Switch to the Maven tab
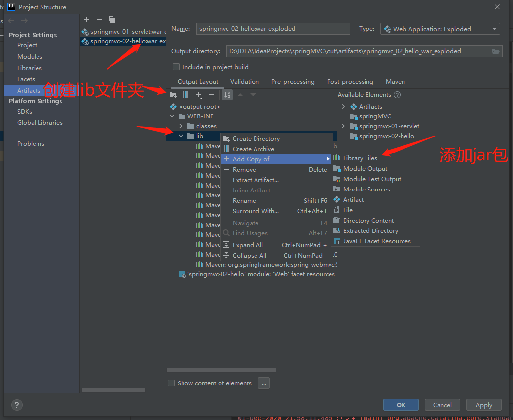 point(395,82)
